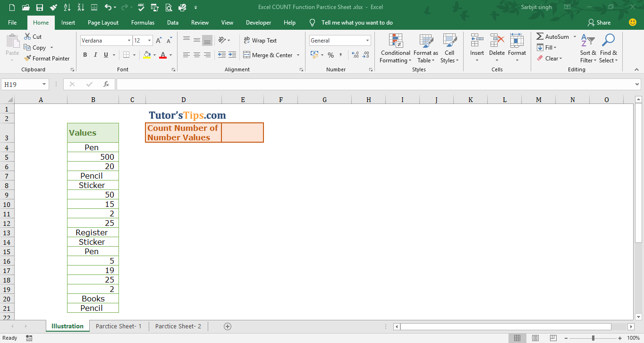Click the Copy button

35,47
